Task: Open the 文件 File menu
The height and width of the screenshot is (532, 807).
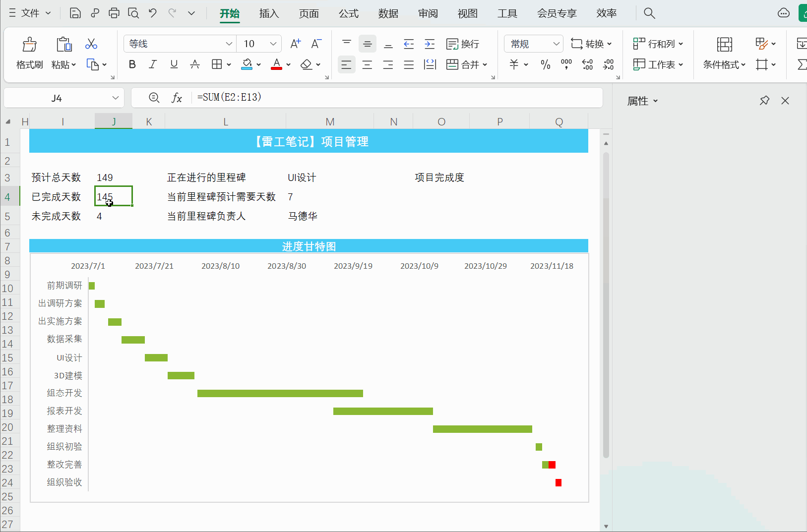Action: click(x=30, y=13)
